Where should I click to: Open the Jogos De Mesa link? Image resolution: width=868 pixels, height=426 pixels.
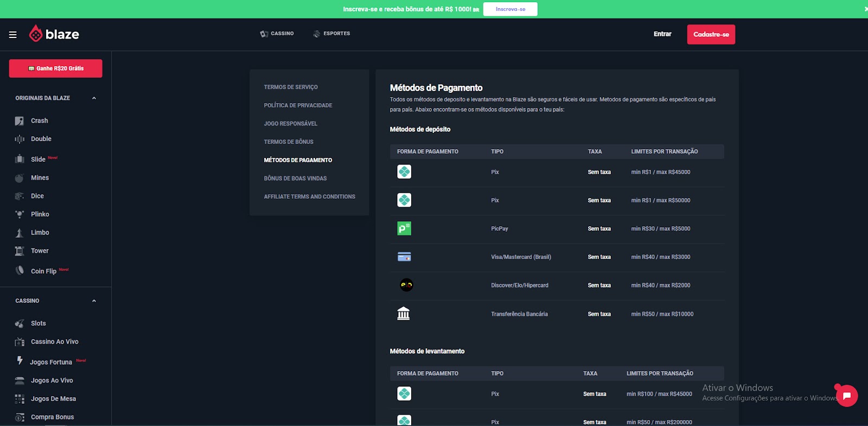click(53, 399)
